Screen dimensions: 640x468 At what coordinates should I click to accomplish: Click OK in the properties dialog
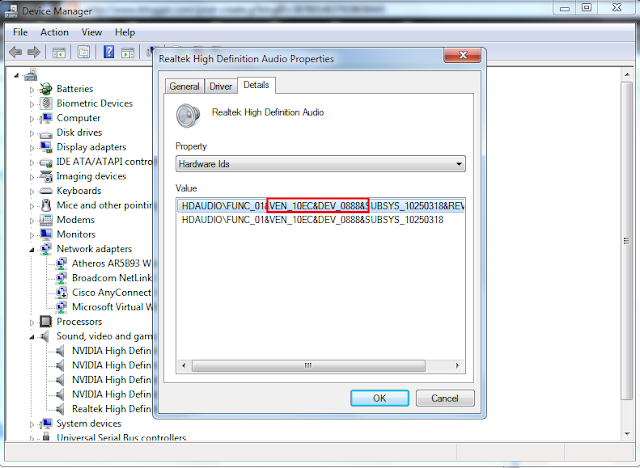tap(380, 398)
